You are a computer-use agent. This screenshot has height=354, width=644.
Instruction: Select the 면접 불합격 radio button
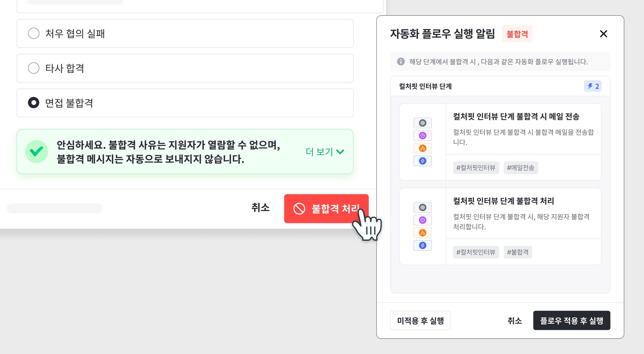point(33,103)
